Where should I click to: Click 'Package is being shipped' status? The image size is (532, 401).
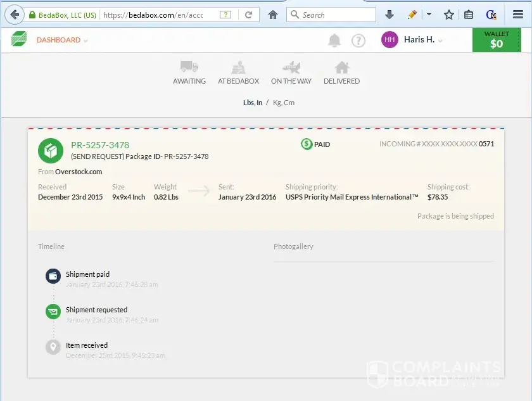click(x=455, y=216)
